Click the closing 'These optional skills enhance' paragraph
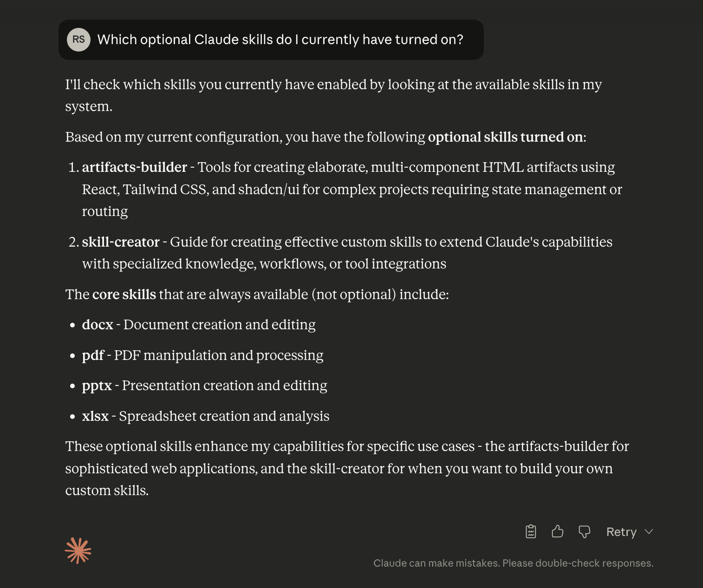 (347, 468)
